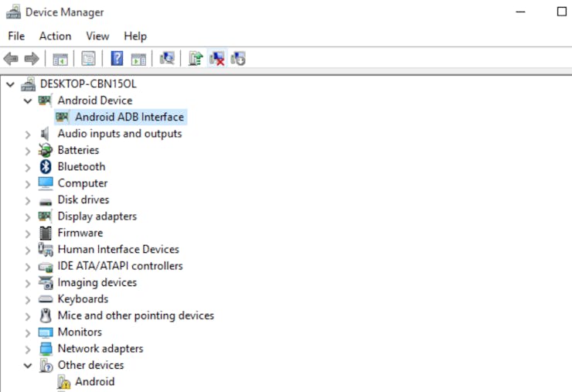Open the Action menu
The width and height of the screenshot is (572, 392).
pos(55,36)
